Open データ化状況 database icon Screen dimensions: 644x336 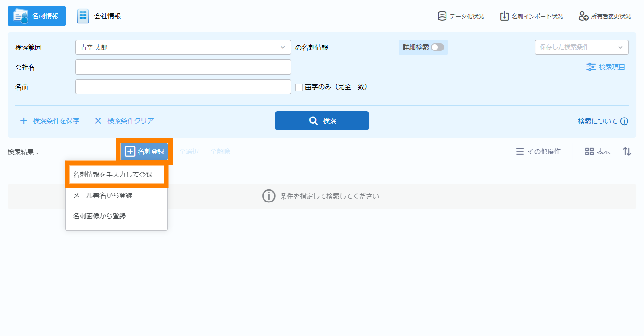442,16
